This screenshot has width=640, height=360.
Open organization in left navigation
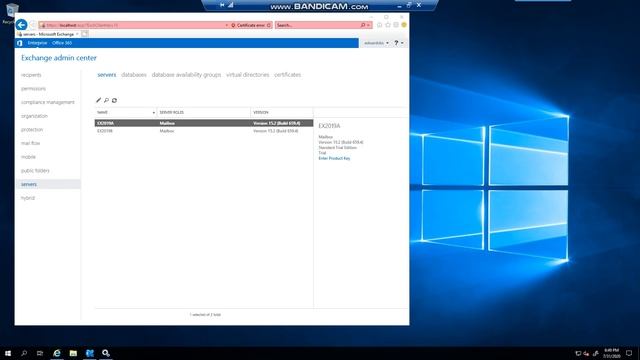(34, 116)
